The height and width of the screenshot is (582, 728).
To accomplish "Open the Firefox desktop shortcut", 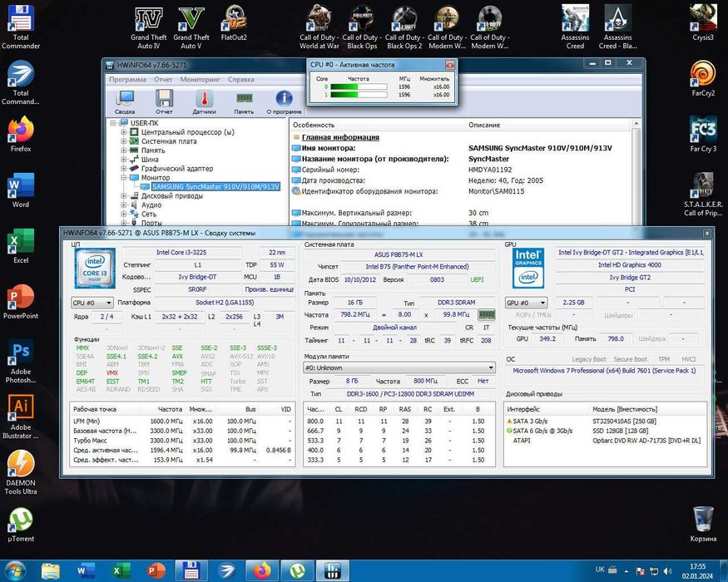I will pyautogui.click(x=21, y=135).
